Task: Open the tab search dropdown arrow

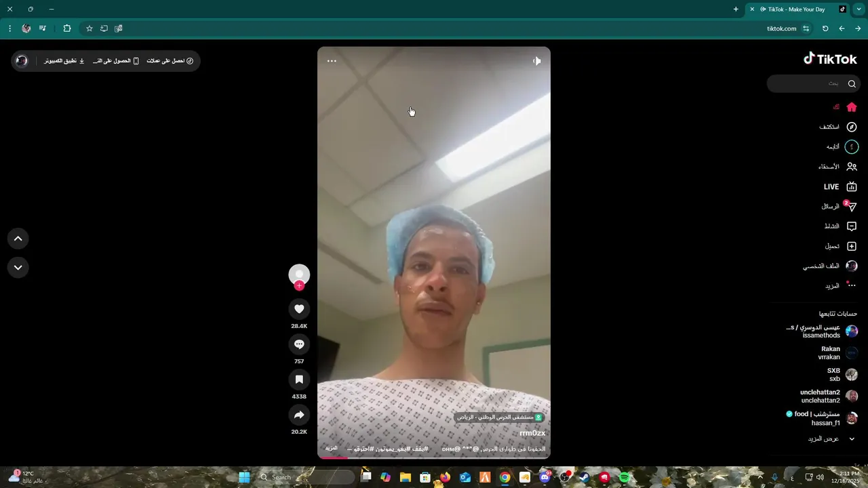Action: (x=859, y=9)
